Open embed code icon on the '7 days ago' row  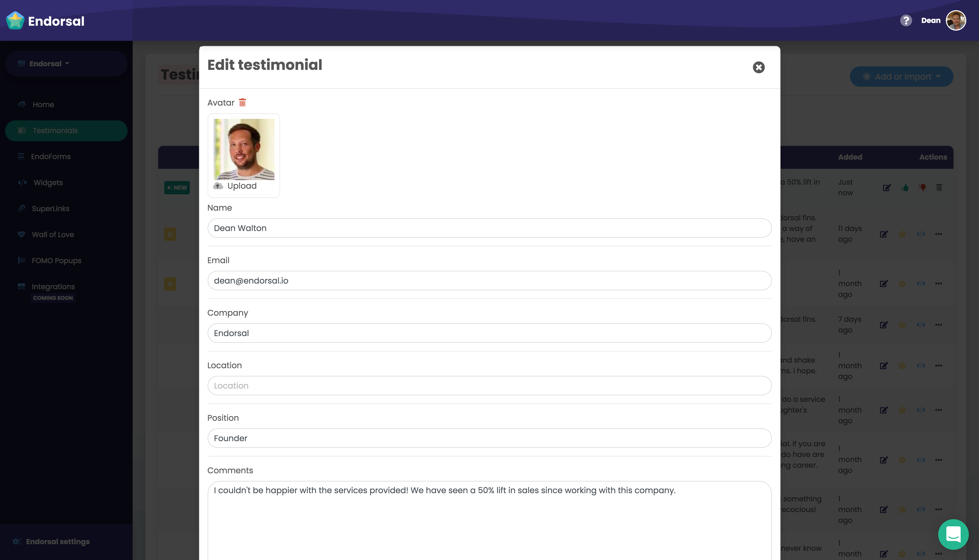click(x=921, y=325)
